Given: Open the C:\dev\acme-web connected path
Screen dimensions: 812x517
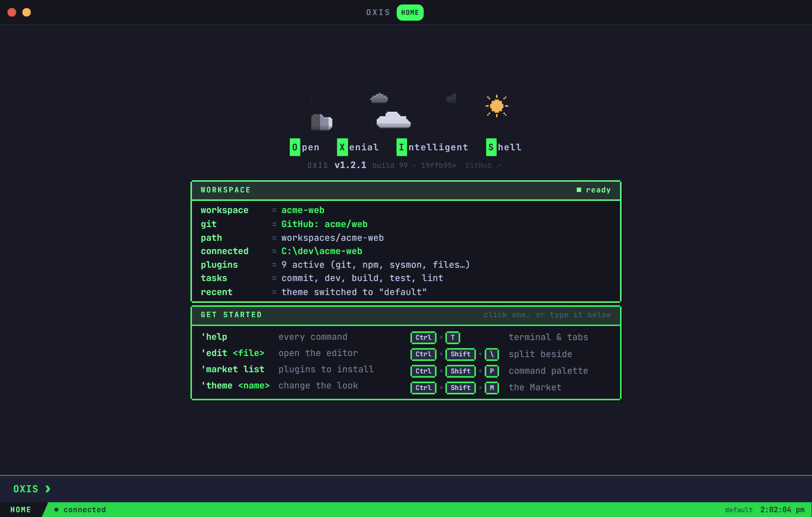Looking at the screenshot, I should [x=322, y=251].
